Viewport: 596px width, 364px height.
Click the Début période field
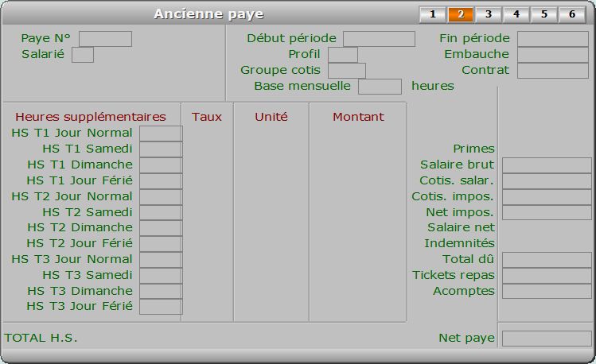[x=379, y=39]
